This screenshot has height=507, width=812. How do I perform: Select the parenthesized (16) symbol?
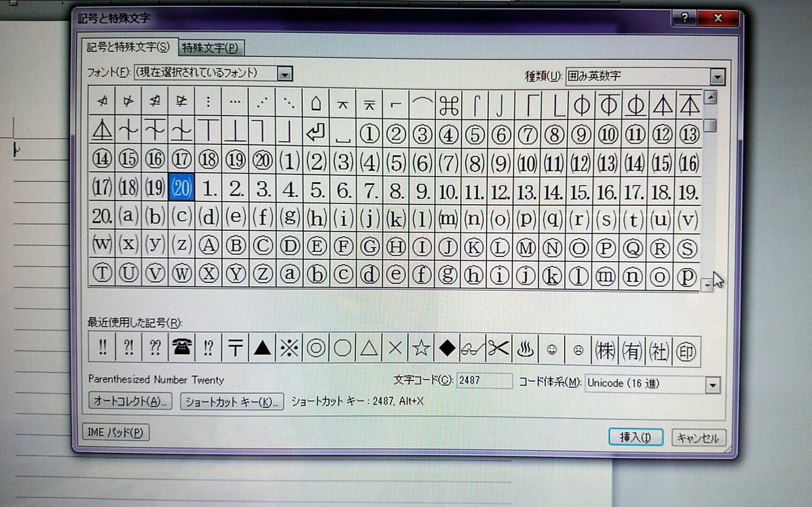point(687,162)
